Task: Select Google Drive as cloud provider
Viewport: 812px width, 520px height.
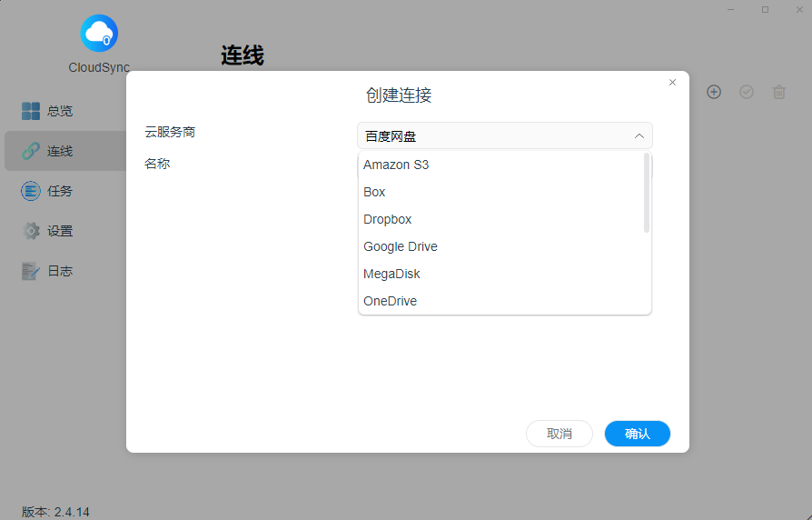Action: pyautogui.click(x=401, y=246)
